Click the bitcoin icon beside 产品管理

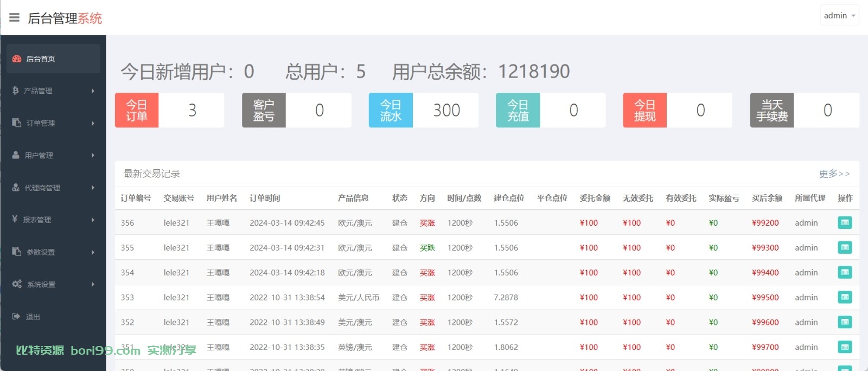(x=15, y=91)
